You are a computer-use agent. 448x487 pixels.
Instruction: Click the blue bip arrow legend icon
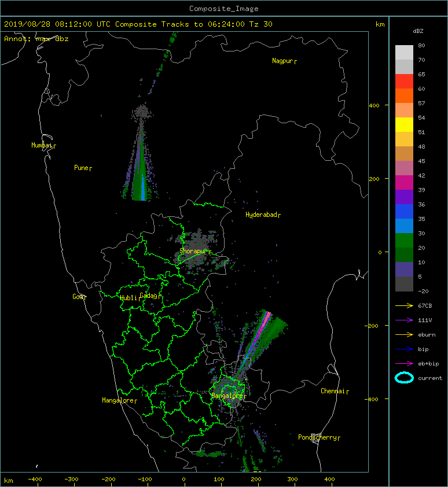(404, 349)
